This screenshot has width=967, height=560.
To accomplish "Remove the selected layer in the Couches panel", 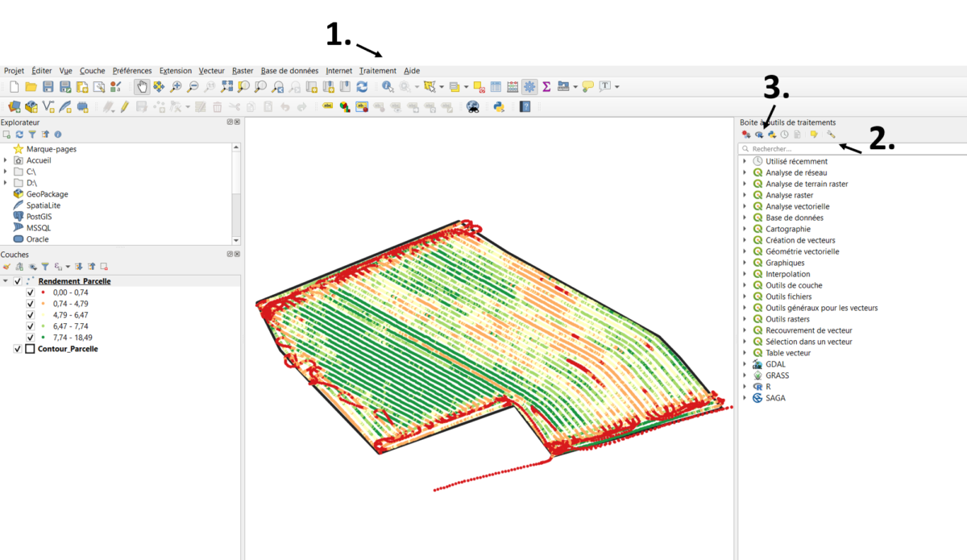I will click(104, 266).
